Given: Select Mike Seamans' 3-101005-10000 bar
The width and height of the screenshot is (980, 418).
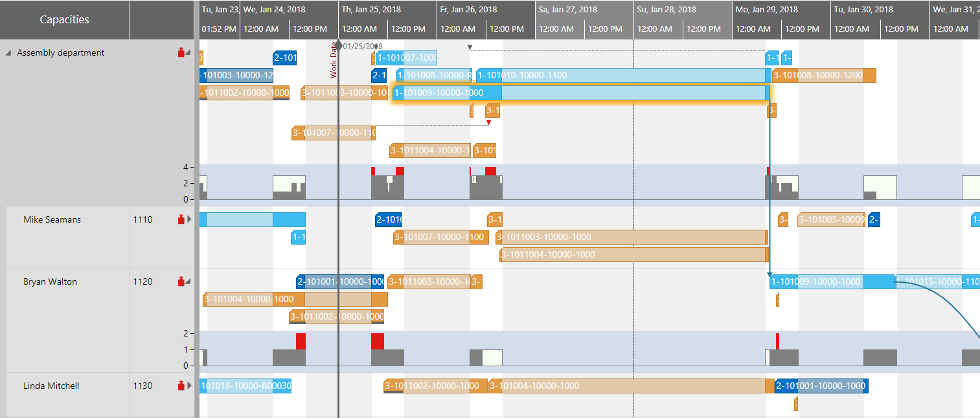Looking at the screenshot, I should coord(831,219).
